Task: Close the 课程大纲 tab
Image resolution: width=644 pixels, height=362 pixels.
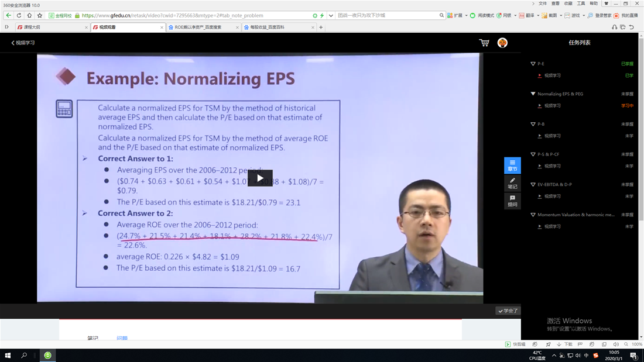Action: (x=86, y=27)
